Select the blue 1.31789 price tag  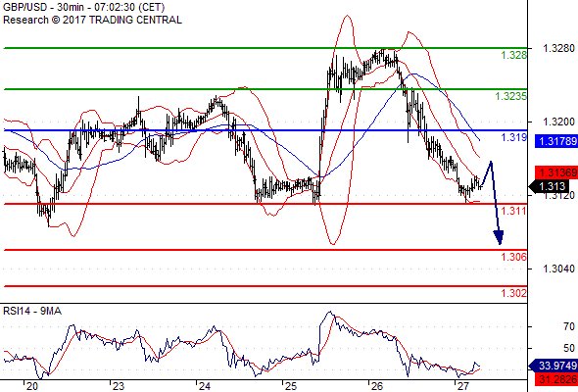pos(556,141)
